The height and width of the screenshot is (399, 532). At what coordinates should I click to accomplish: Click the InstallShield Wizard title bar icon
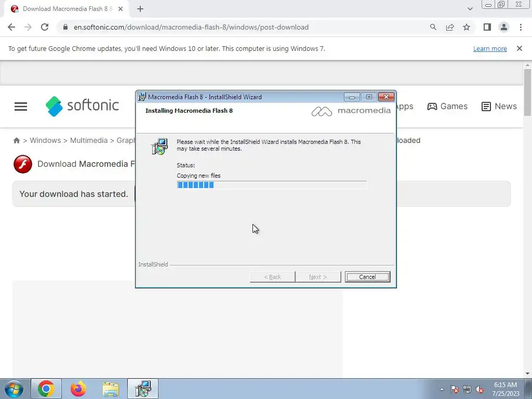click(x=142, y=97)
